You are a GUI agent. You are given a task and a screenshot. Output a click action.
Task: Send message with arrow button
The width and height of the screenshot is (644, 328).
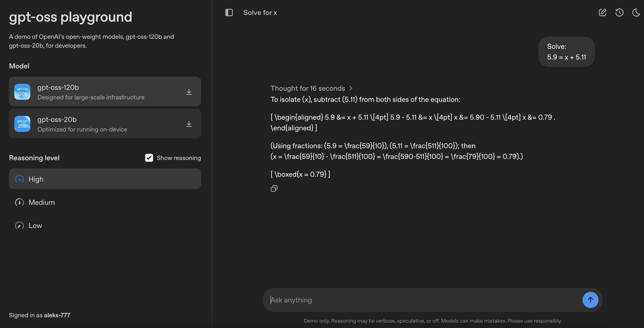pos(590,300)
